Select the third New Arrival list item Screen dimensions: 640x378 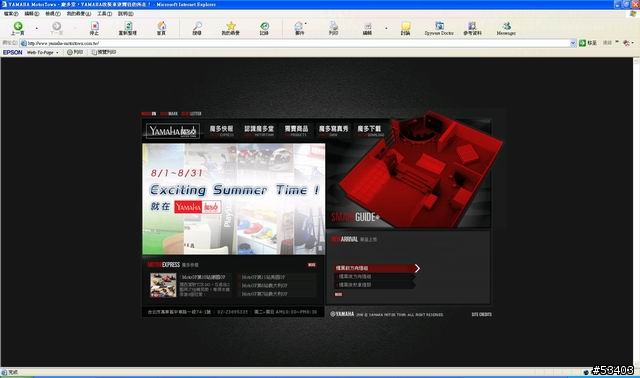click(374, 285)
